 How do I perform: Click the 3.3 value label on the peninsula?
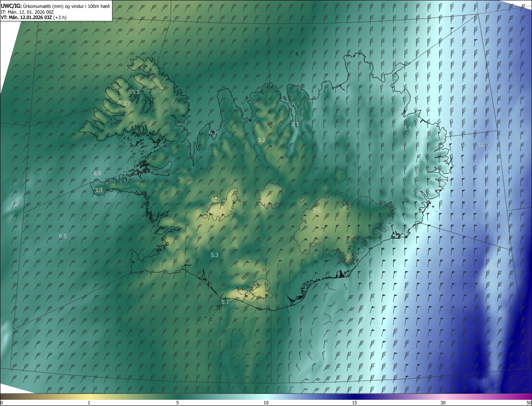click(99, 190)
